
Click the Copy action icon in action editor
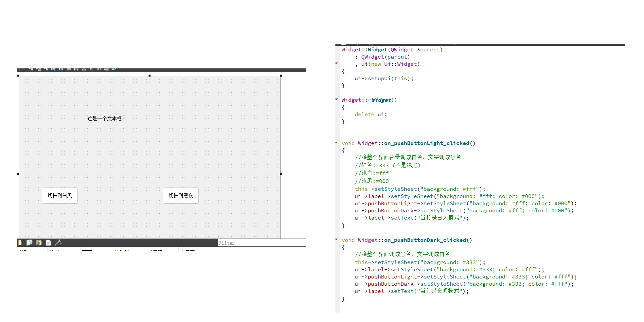(x=29, y=243)
